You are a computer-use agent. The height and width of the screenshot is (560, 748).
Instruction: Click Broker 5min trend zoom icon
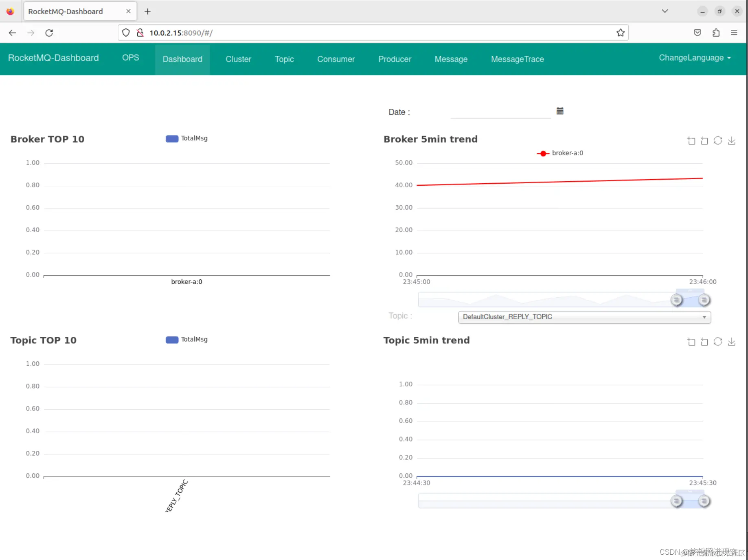[x=691, y=141]
